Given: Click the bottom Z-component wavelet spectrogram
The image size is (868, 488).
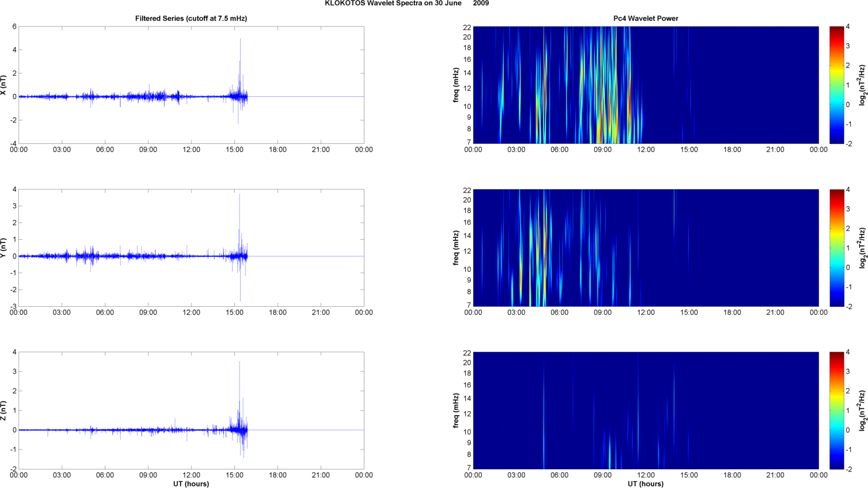Looking at the screenshot, I should [646, 411].
